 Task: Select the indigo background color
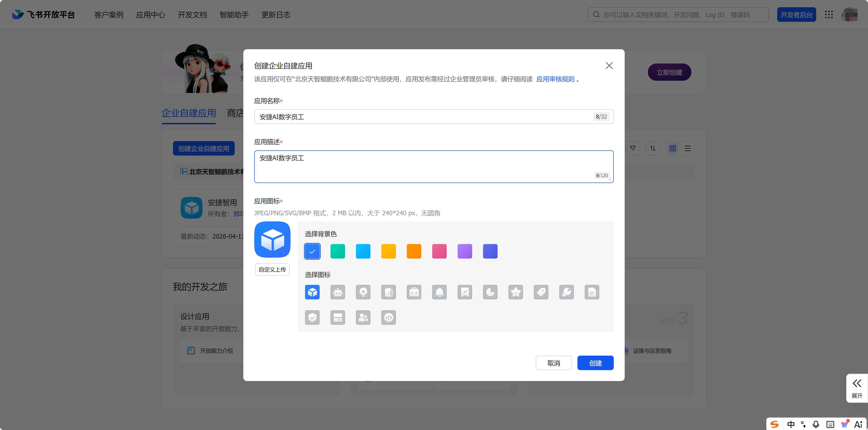490,251
